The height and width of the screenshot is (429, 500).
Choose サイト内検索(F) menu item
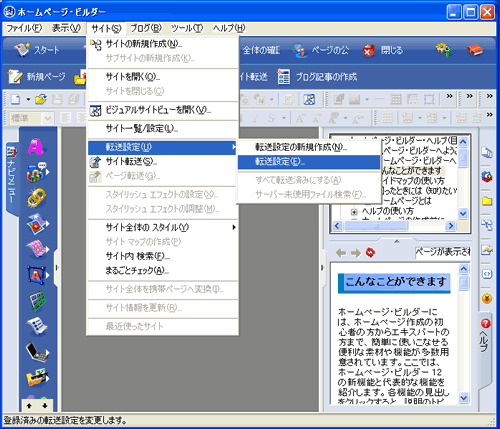[x=163, y=256]
